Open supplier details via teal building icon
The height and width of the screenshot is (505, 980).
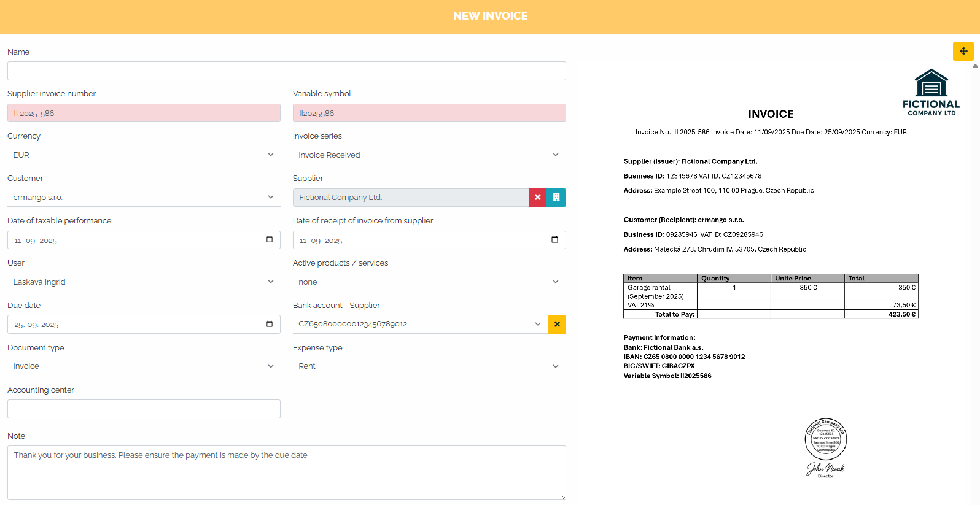click(x=556, y=198)
